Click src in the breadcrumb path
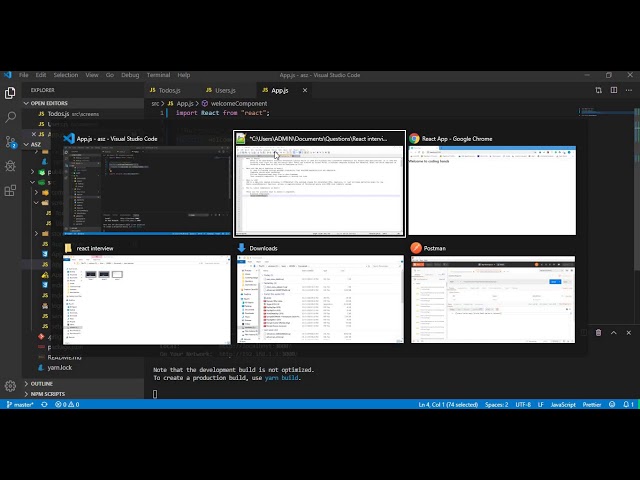 point(155,104)
